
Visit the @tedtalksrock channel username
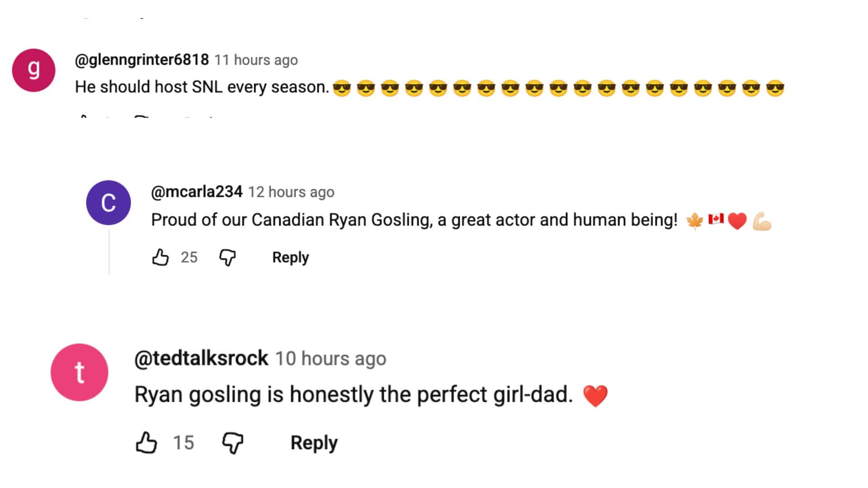(x=201, y=358)
